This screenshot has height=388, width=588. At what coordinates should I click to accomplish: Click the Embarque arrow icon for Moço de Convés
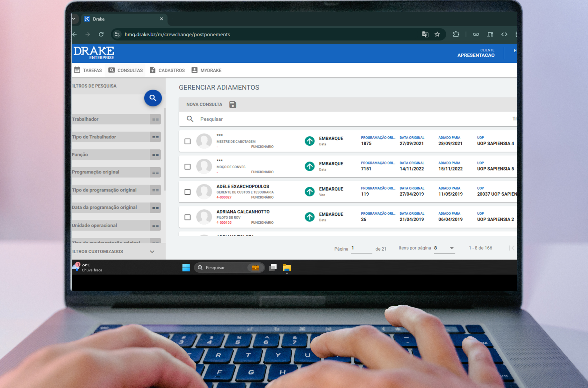point(309,166)
